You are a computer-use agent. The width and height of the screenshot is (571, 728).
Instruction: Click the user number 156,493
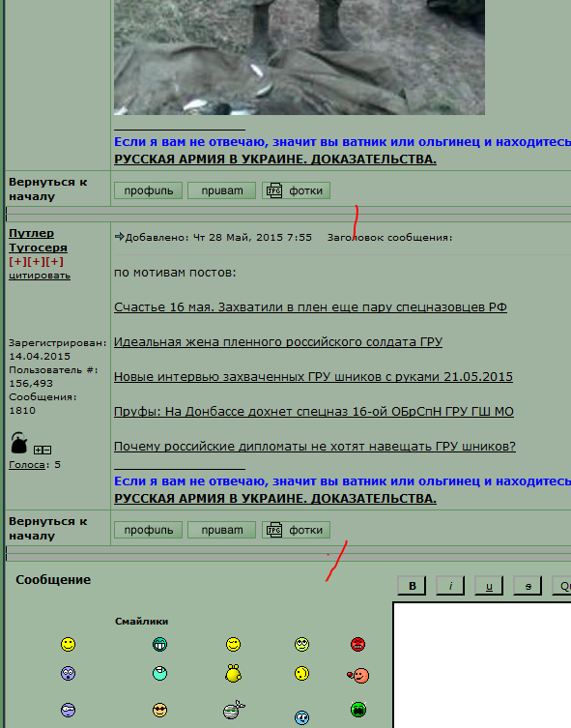click(31, 383)
